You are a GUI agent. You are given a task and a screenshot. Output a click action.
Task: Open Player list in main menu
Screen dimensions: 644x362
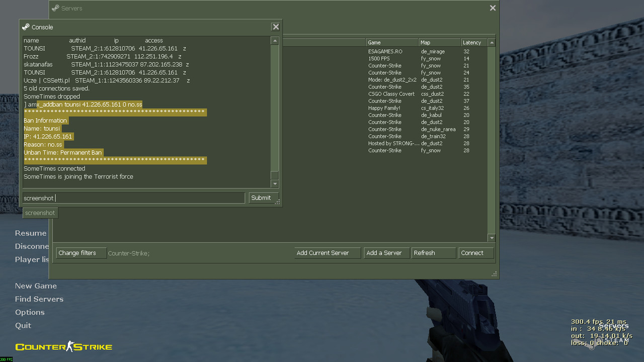(x=32, y=259)
